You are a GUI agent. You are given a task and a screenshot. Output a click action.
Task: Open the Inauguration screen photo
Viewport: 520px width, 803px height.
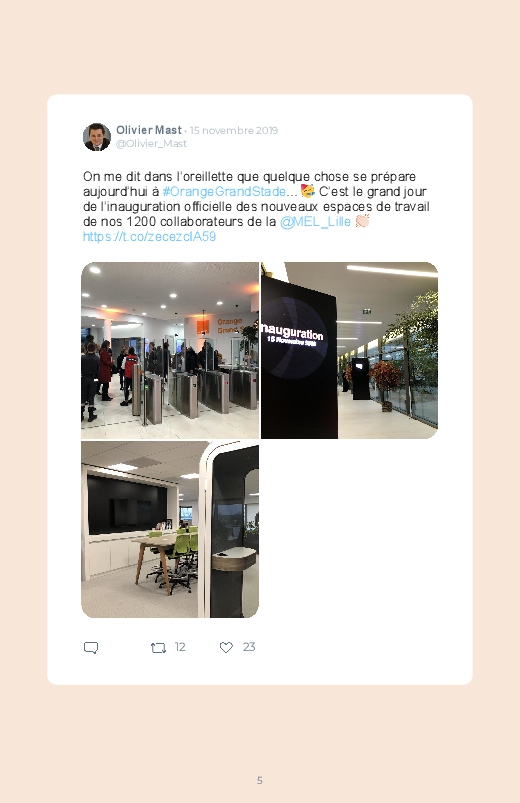click(x=349, y=350)
